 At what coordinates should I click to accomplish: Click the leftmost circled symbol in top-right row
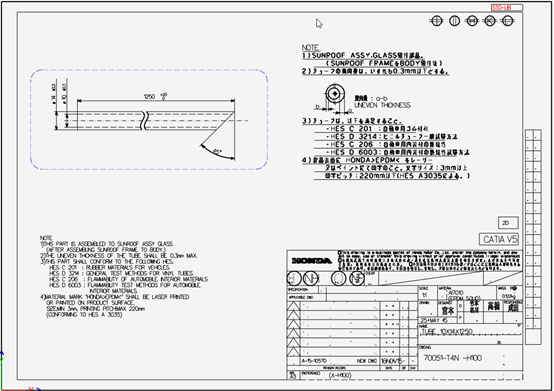(x=437, y=21)
